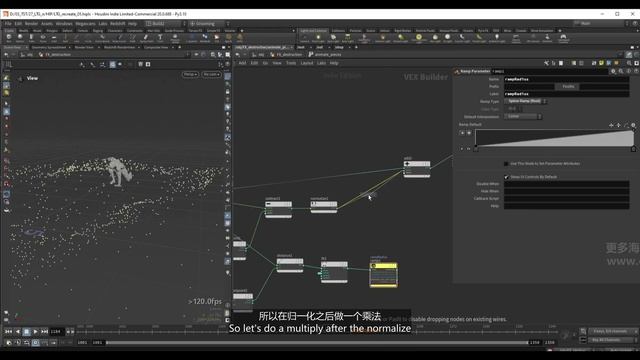This screenshot has height=360, width=640.
Task: Select the normalize1 node
Action: pos(324,206)
